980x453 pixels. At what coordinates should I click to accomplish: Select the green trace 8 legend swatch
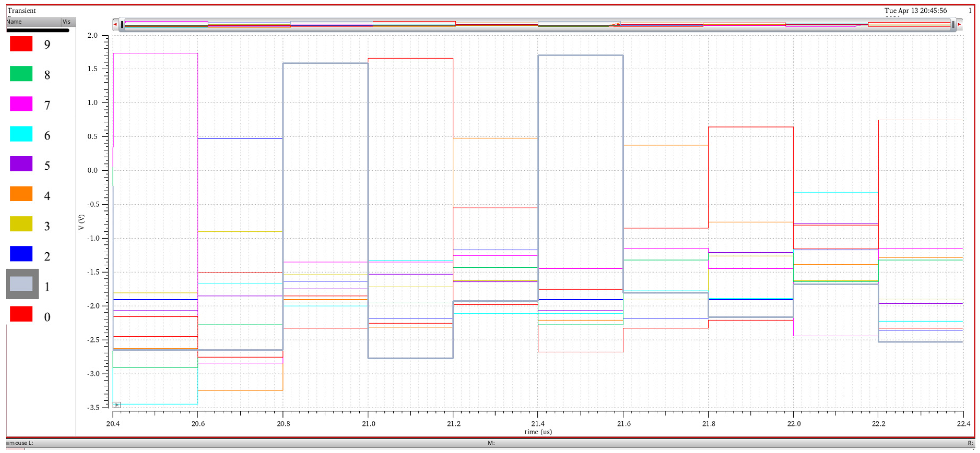coord(21,74)
